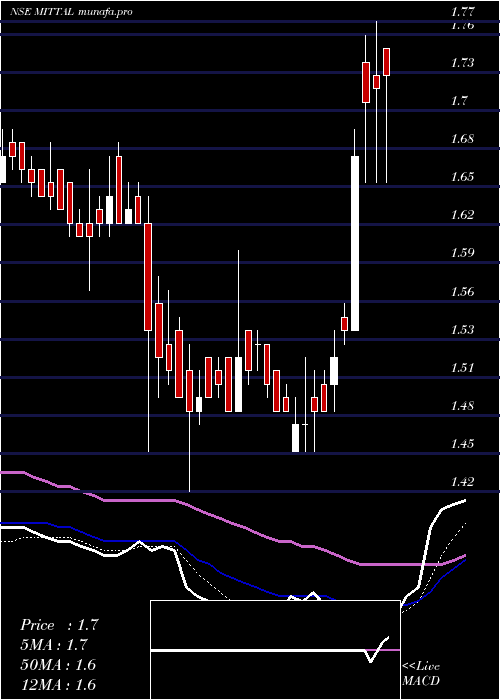Image resolution: width=500 pixels, height=700 pixels.
Task: Click the 1.59 price axis label
Action: (462, 253)
